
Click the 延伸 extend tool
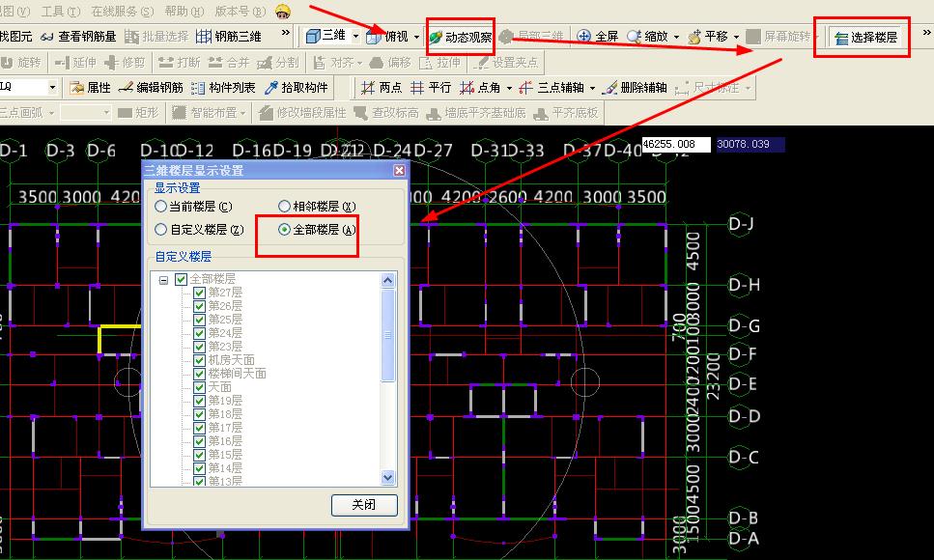pyautogui.click(x=75, y=62)
